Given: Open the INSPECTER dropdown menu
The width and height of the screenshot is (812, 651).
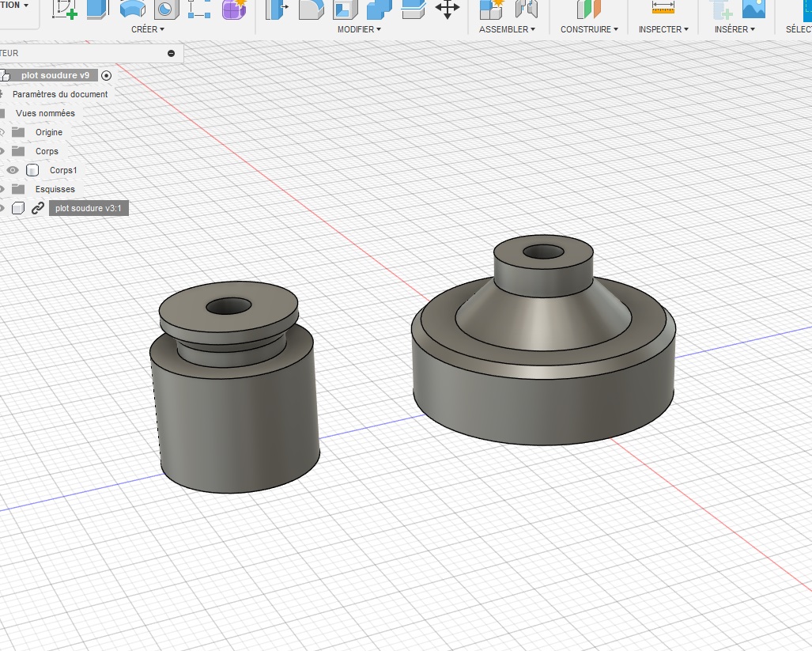Looking at the screenshot, I should pyautogui.click(x=663, y=29).
